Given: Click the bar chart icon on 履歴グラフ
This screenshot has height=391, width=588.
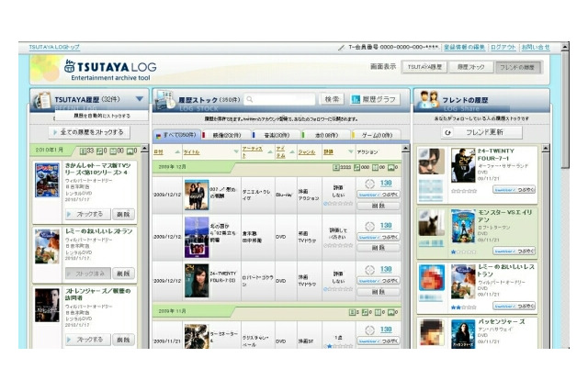Looking at the screenshot, I should click(x=356, y=99).
